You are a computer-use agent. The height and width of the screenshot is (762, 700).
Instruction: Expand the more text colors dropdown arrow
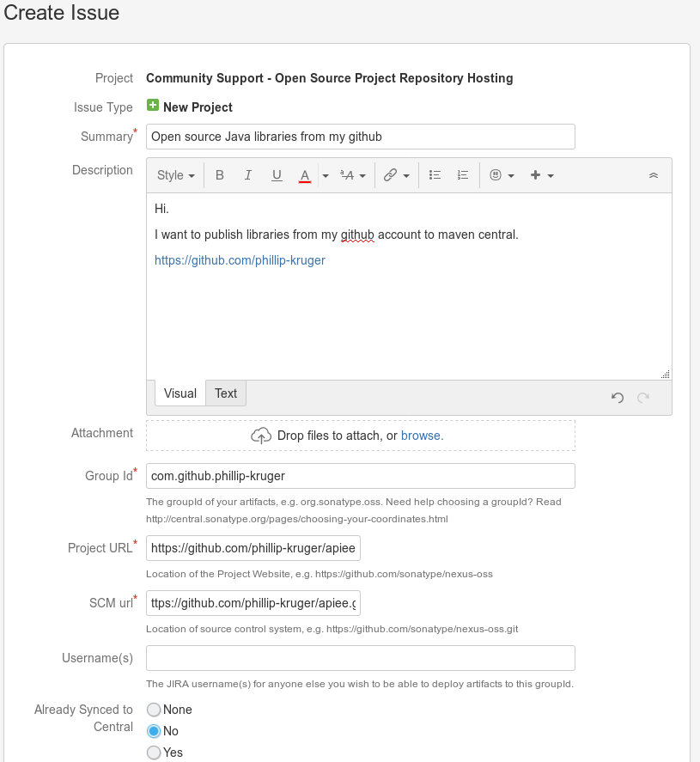(326, 175)
